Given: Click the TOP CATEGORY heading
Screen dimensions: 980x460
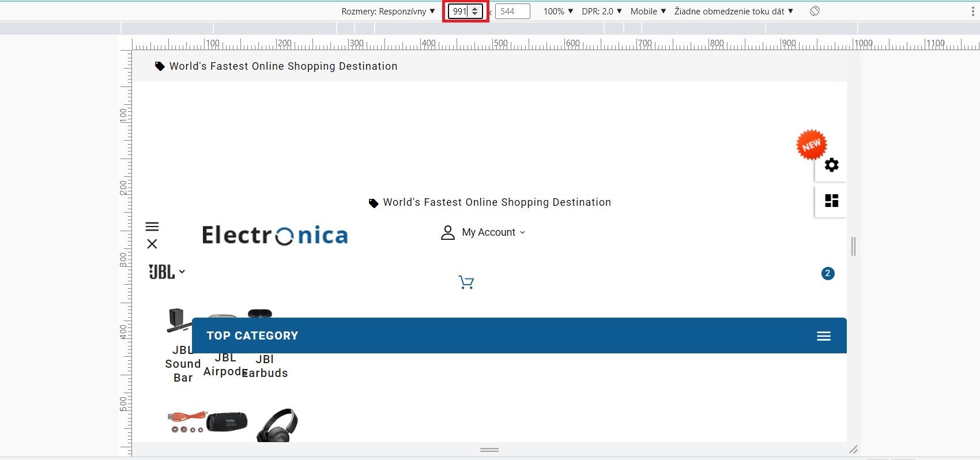Looking at the screenshot, I should (x=252, y=335).
